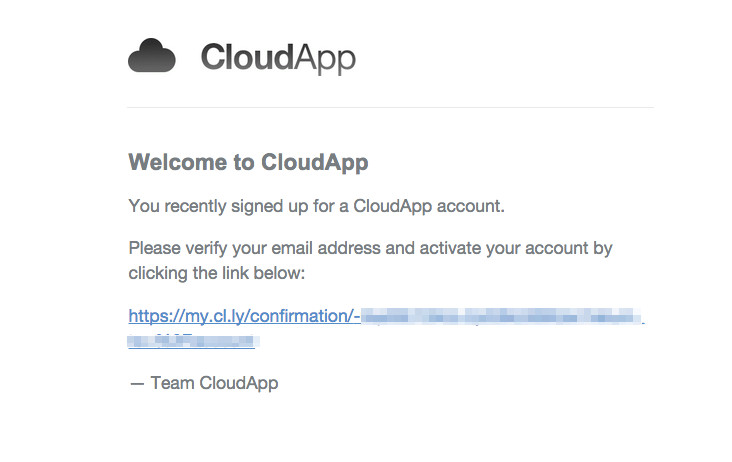Click the "You recently signed up" sentence
Screen dimensions: 732x462
click(316, 206)
